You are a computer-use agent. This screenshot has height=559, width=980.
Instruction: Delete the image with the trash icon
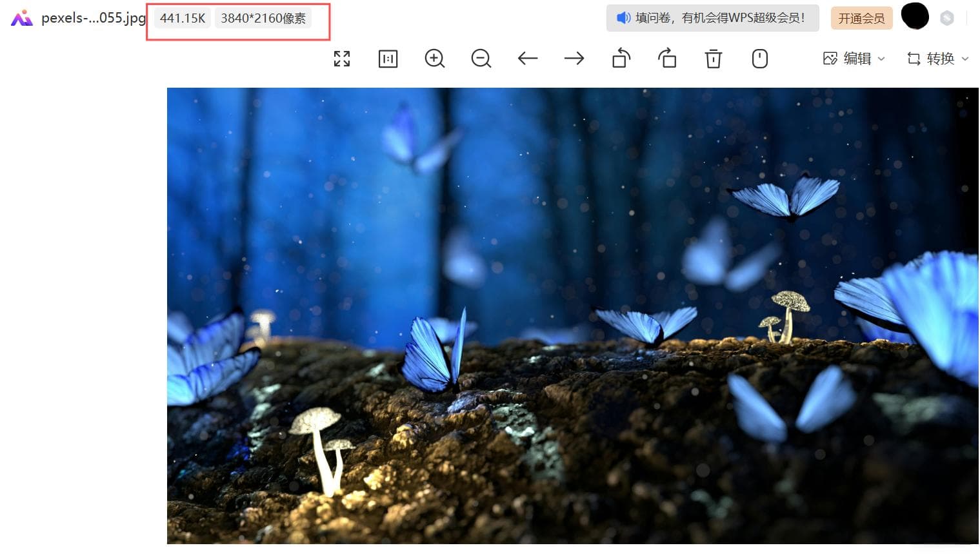pos(714,59)
